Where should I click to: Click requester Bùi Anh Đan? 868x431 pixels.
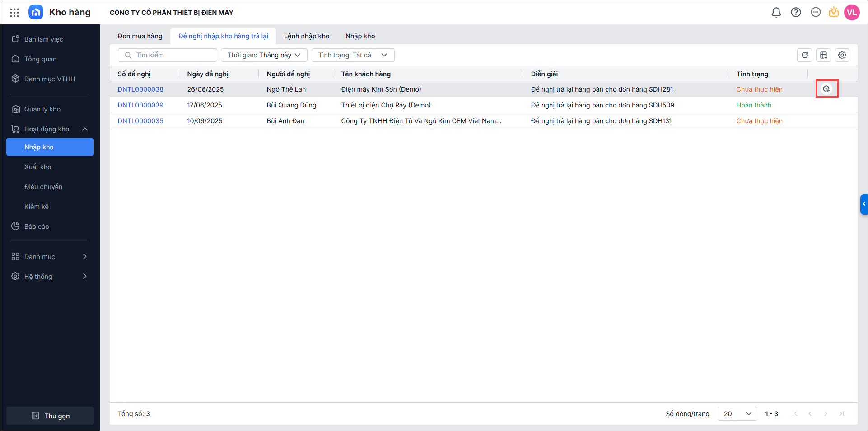click(285, 121)
